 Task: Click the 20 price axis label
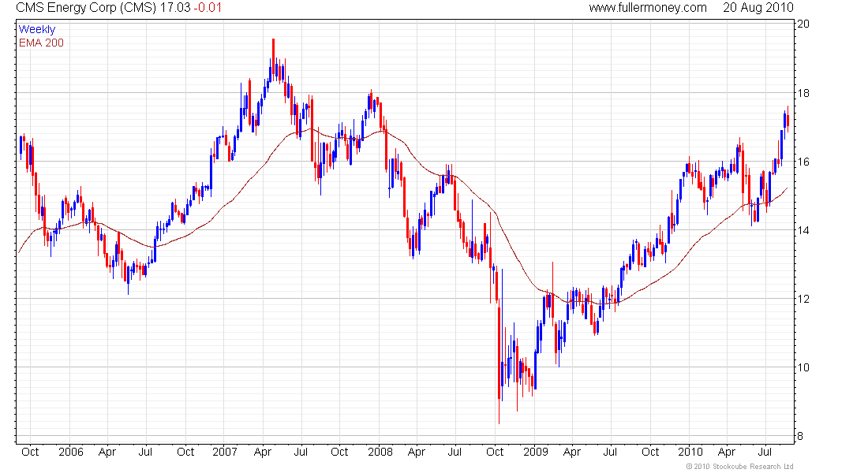coord(803,24)
